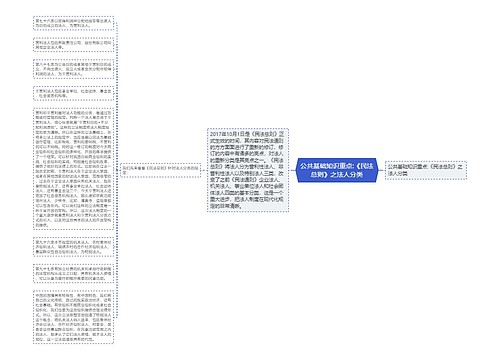
Task: Select the 第八十七条 非营利法人 definition node
Action: click(x=73, y=69)
